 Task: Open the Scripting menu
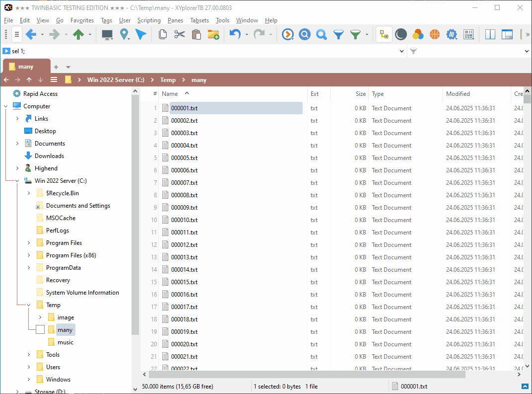[149, 20]
